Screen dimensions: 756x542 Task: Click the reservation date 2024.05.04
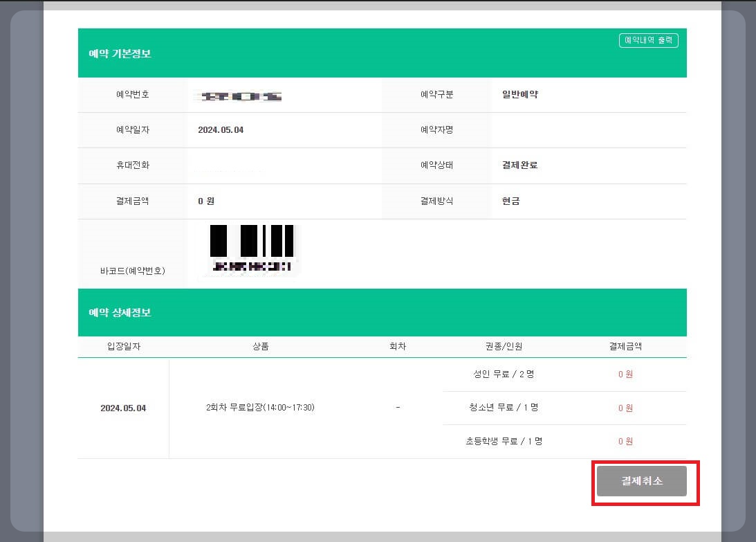(221, 129)
